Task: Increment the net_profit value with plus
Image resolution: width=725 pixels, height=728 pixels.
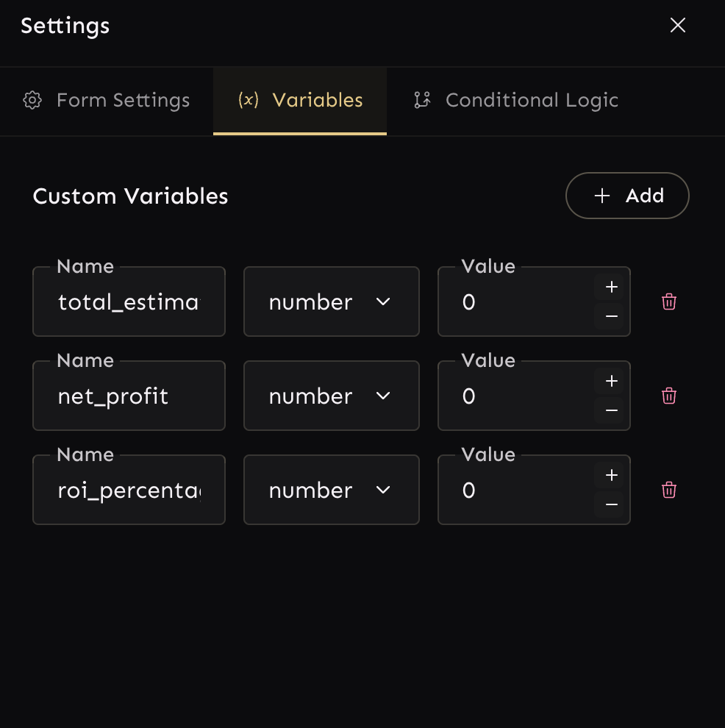Action: pyautogui.click(x=611, y=382)
